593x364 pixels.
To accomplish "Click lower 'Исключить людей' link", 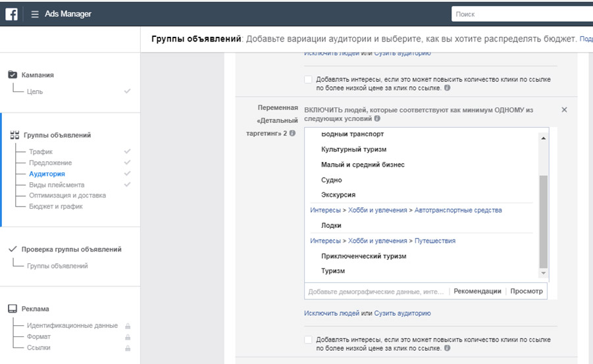I will [332, 313].
